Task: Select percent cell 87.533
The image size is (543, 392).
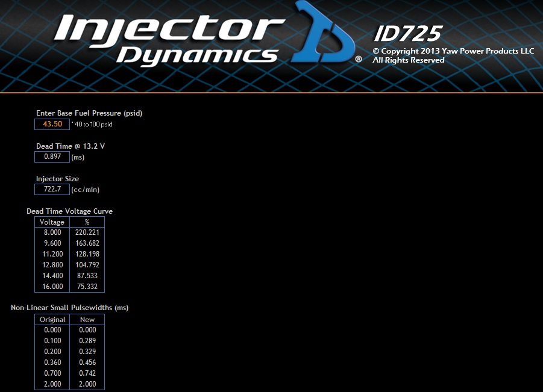Action: point(87,276)
